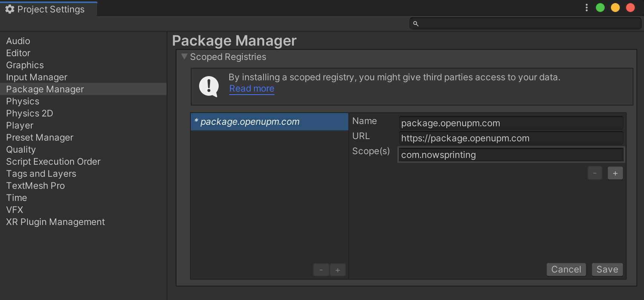The width and height of the screenshot is (644, 300).
Task: Save the scoped registry
Action: 607,269
